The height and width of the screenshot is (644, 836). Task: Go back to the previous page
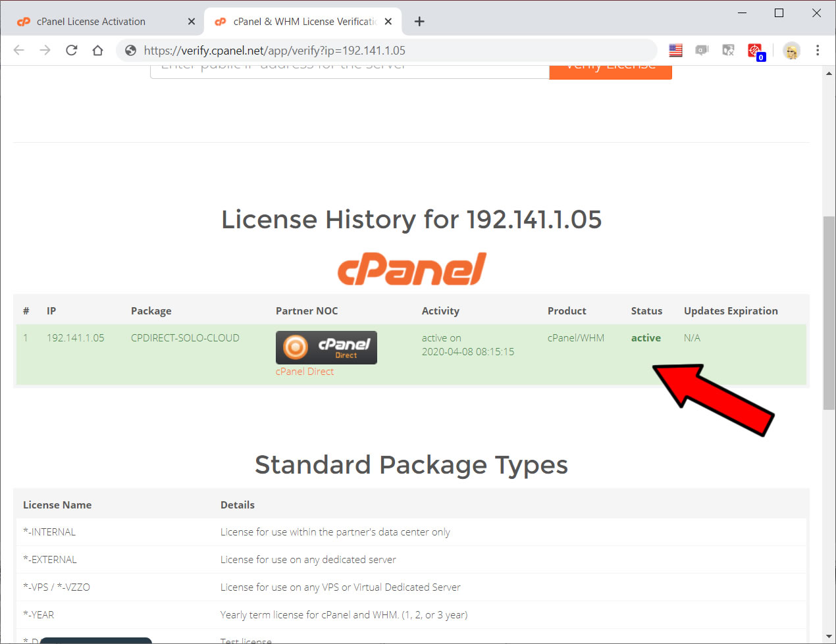click(18, 50)
